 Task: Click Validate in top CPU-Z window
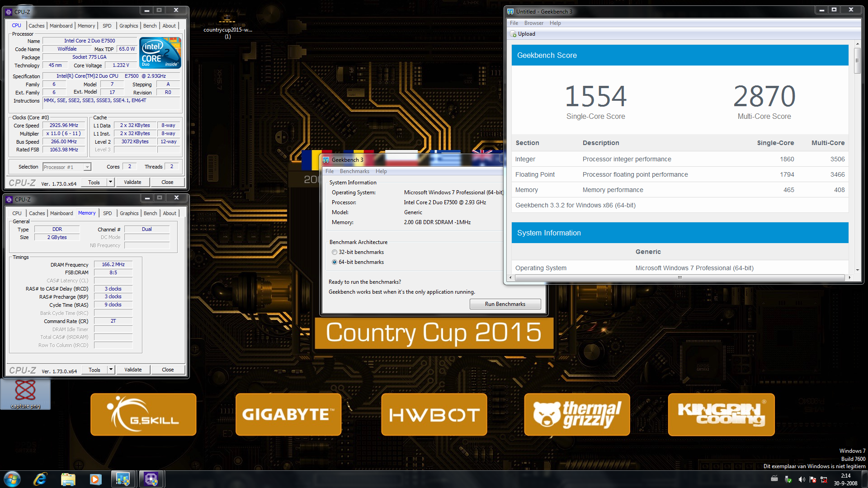(132, 182)
